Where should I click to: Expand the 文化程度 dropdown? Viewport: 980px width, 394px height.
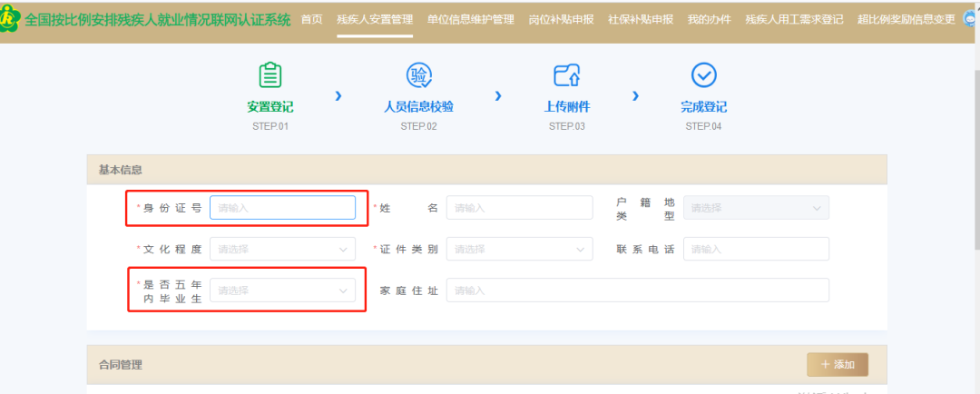point(282,249)
